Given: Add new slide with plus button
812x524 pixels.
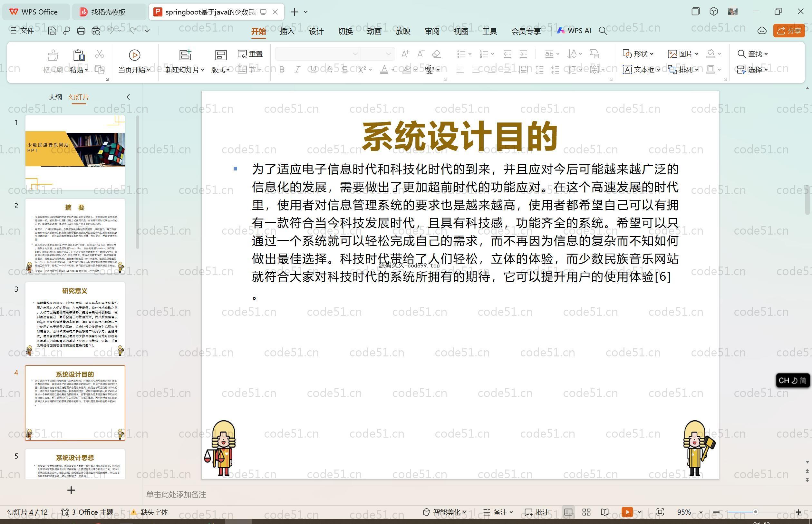Looking at the screenshot, I should pos(71,490).
